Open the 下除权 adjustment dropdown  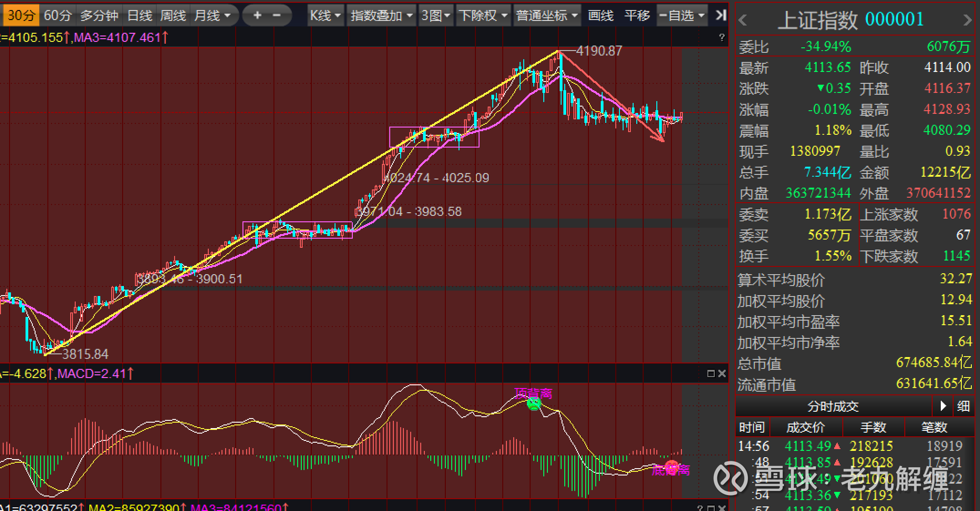click(x=483, y=15)
